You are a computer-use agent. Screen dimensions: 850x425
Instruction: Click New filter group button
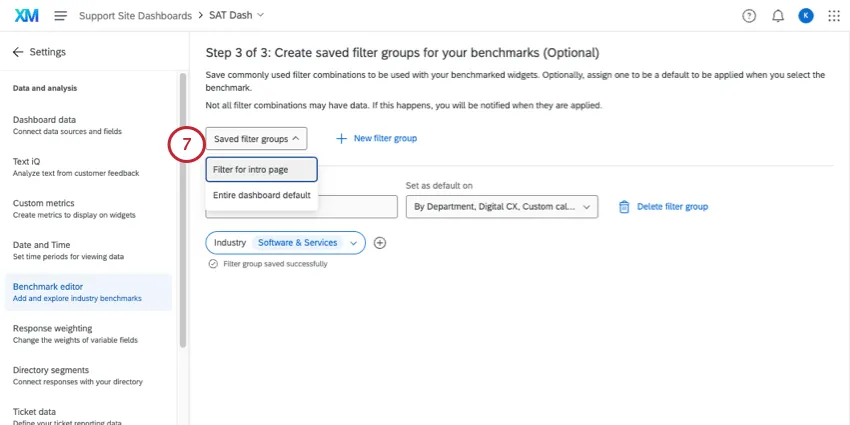point(376,139)
